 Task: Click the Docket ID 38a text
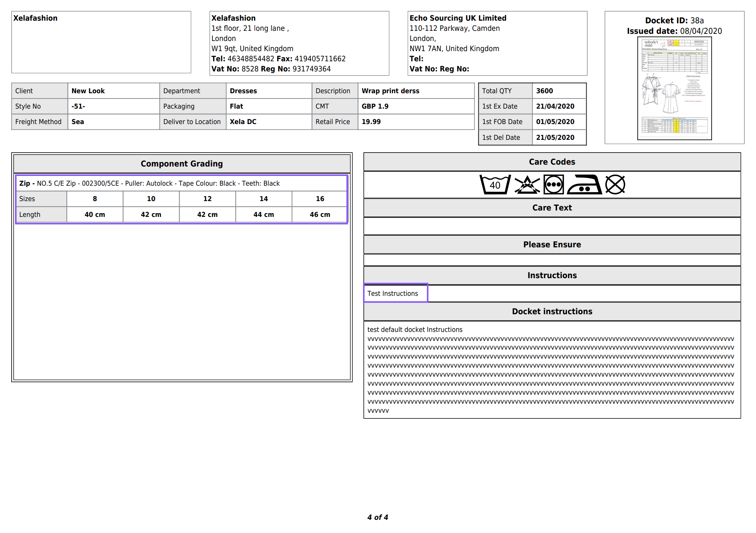click(674, 21)
